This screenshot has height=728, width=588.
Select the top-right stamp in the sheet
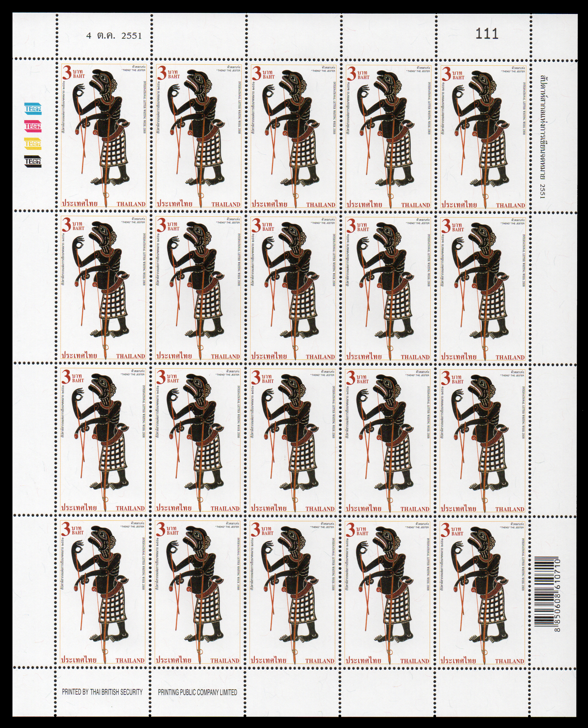coord(482,136)
